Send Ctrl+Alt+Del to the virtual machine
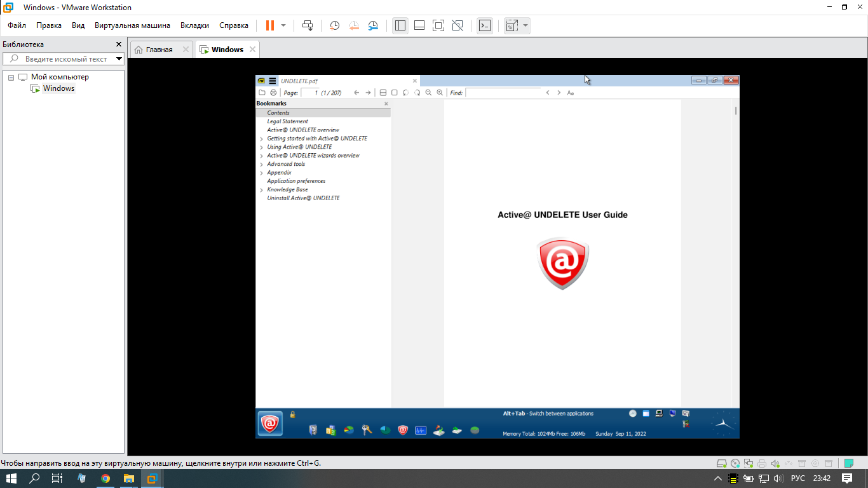Viewport: 868px width, 488px height. 308,25
